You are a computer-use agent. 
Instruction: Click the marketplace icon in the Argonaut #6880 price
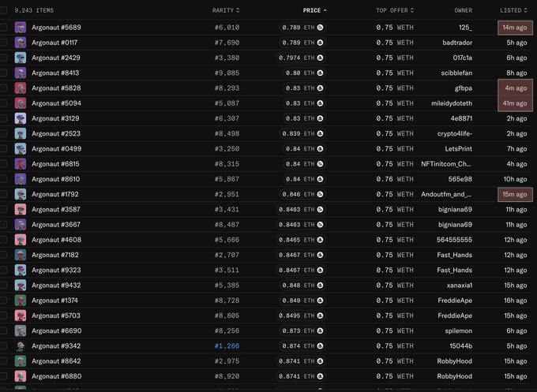[320, 376]
